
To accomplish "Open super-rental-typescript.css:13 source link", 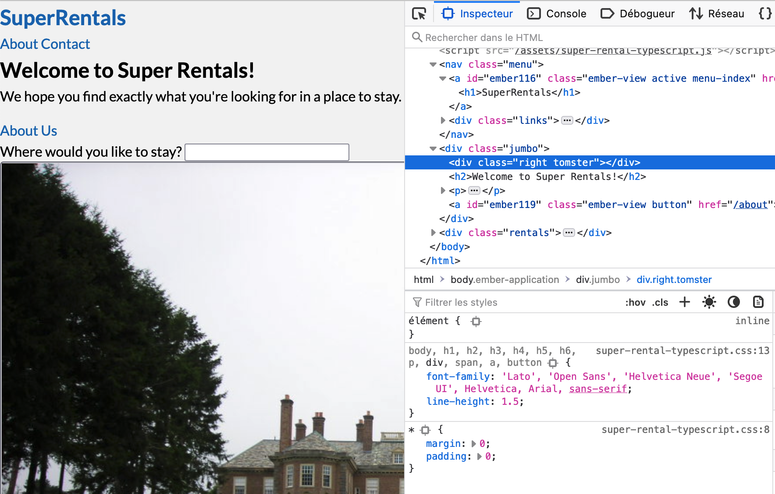I will (682, 351).
